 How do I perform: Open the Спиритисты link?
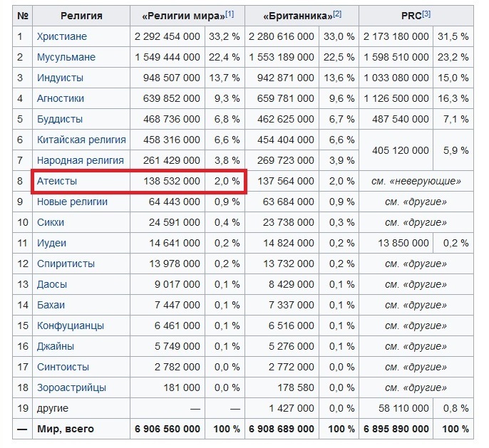[66, 264]
